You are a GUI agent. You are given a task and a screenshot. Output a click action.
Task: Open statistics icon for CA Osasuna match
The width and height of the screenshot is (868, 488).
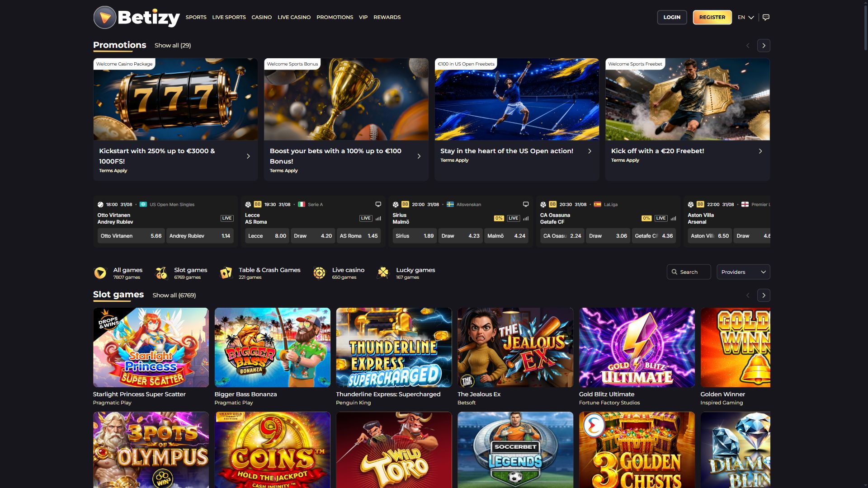(673, 218)
